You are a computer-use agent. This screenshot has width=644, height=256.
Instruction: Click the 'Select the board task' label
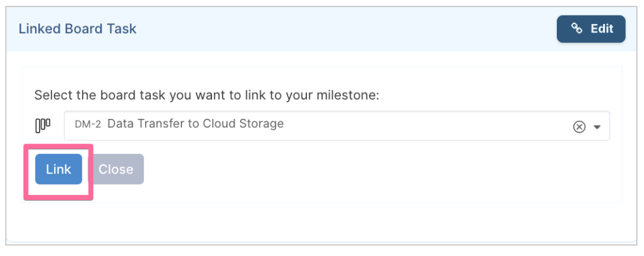(x=207, y=95)
